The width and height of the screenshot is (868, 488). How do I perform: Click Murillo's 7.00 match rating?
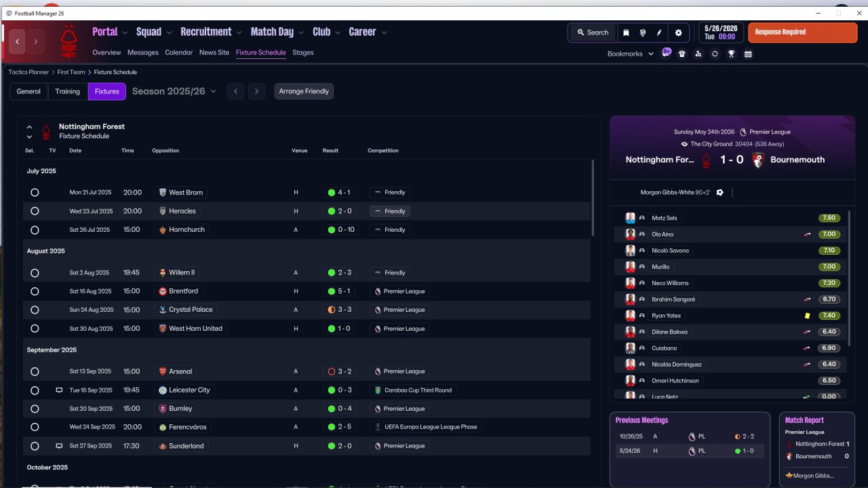click(829, 267)
